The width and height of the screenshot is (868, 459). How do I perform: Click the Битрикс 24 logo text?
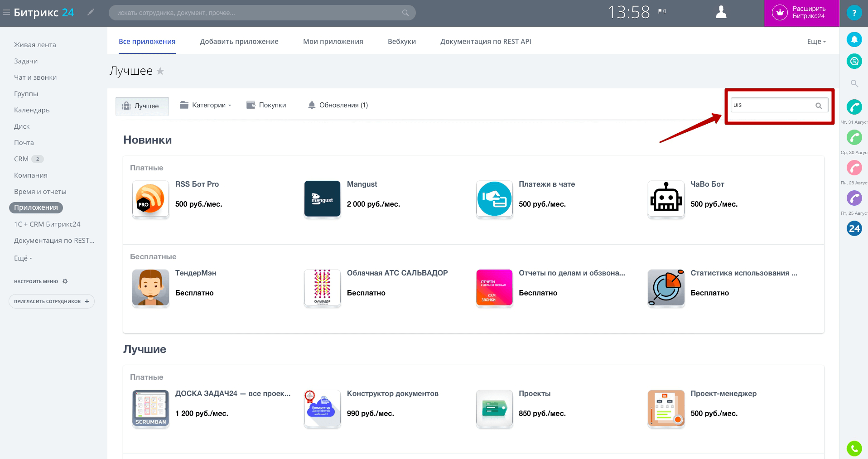click(44, 13)
